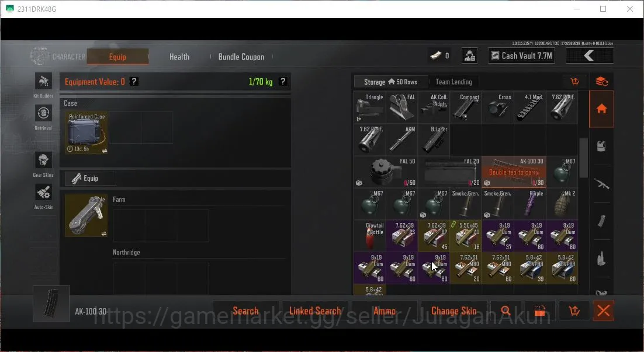
Task: Close the item action bar
Action: [x=603, y=311]
